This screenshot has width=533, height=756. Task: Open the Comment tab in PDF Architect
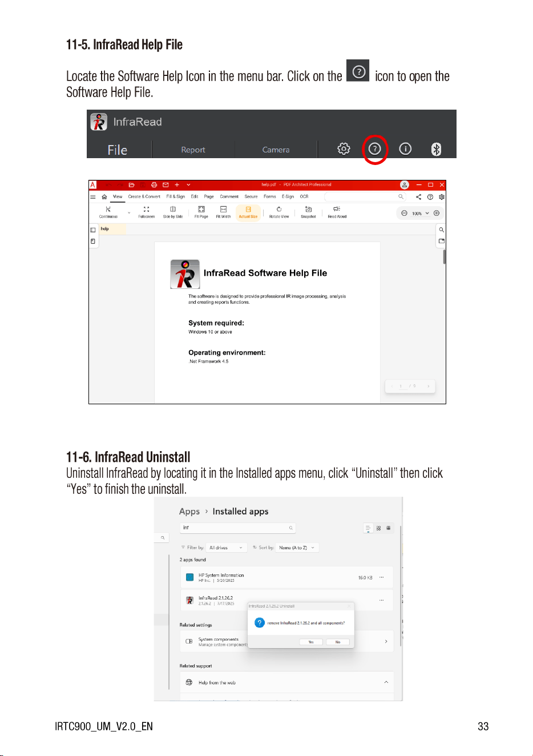point(229,196)
